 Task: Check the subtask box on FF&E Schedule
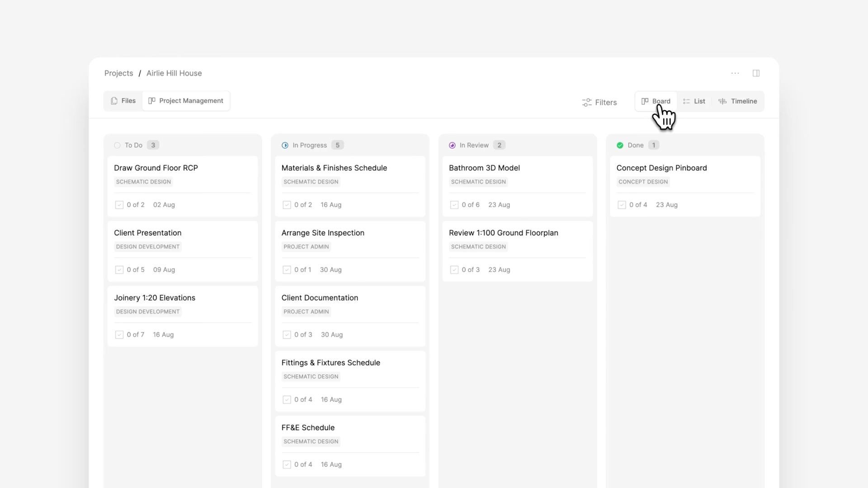[287, 464]
